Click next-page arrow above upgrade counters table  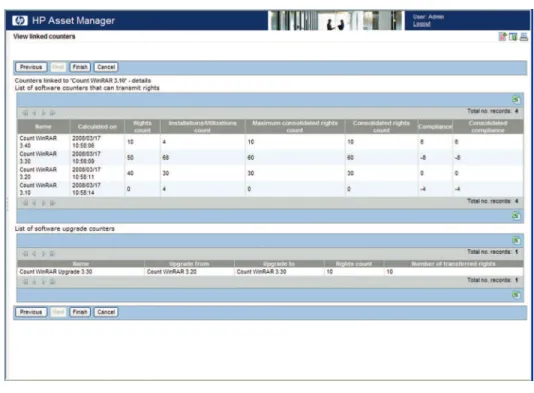43,254
